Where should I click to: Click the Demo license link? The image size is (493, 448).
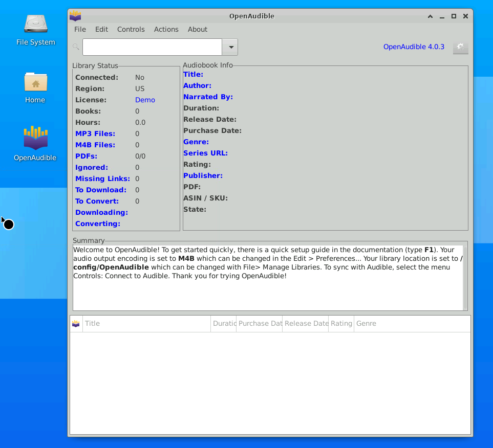coord(145,100)
